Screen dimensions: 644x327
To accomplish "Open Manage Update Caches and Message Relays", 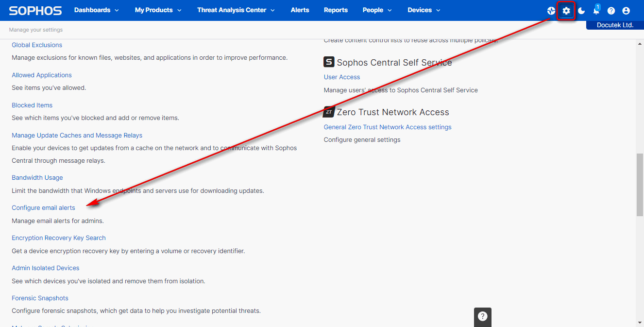I will 77,135.
